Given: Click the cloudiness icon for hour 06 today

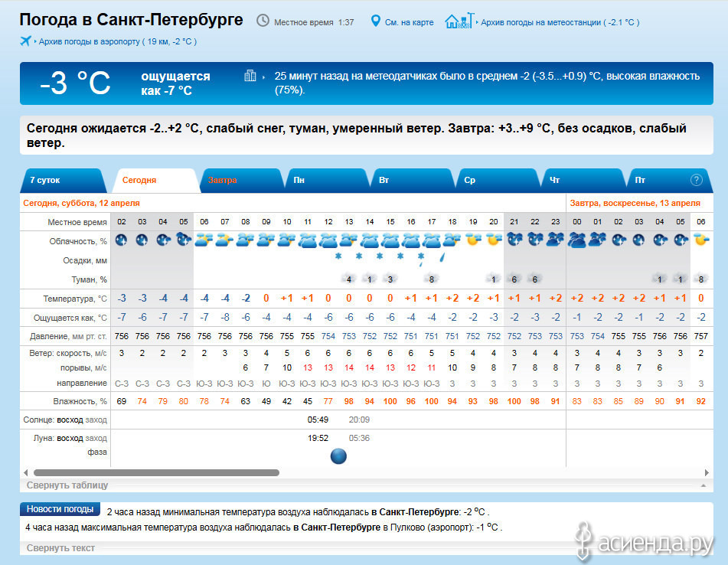Looking at the screenshot, I should click(204, 240).
